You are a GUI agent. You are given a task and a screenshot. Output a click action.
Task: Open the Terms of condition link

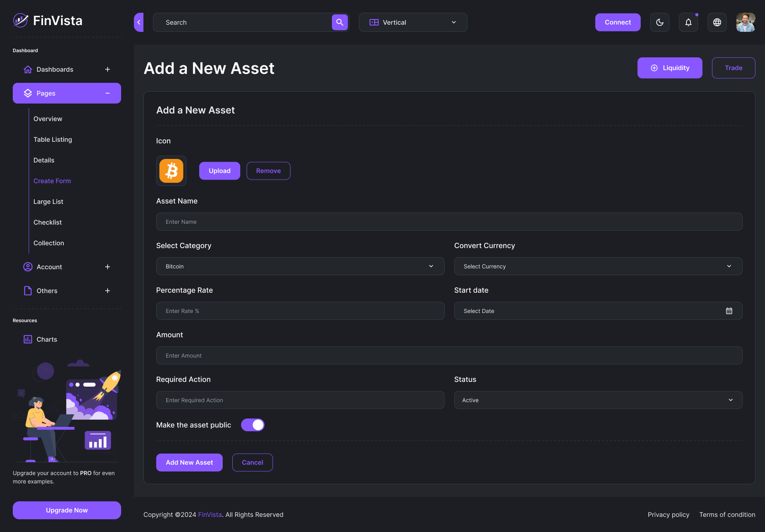click(x=727, y=514)
